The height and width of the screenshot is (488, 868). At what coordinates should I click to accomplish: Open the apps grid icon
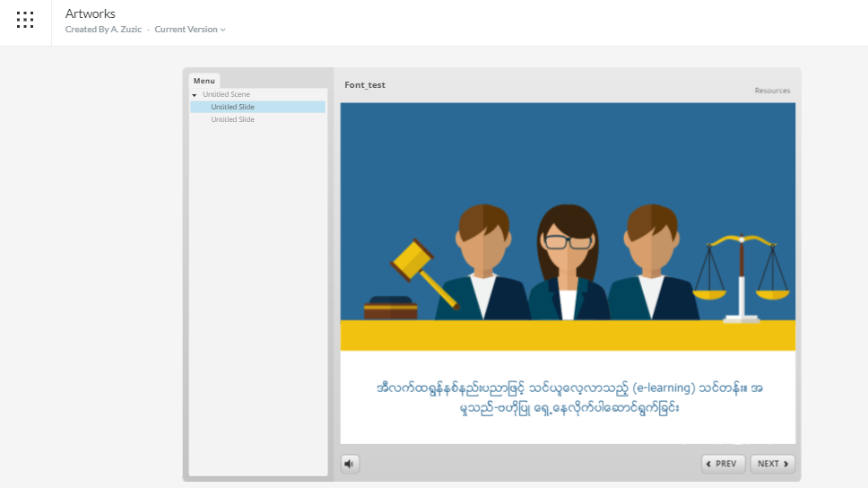(25, 20)
